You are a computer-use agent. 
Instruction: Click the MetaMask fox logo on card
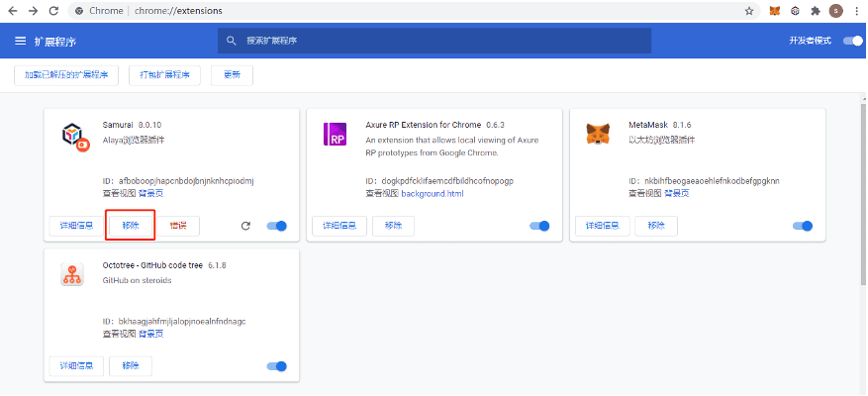[x=598, y=134]
